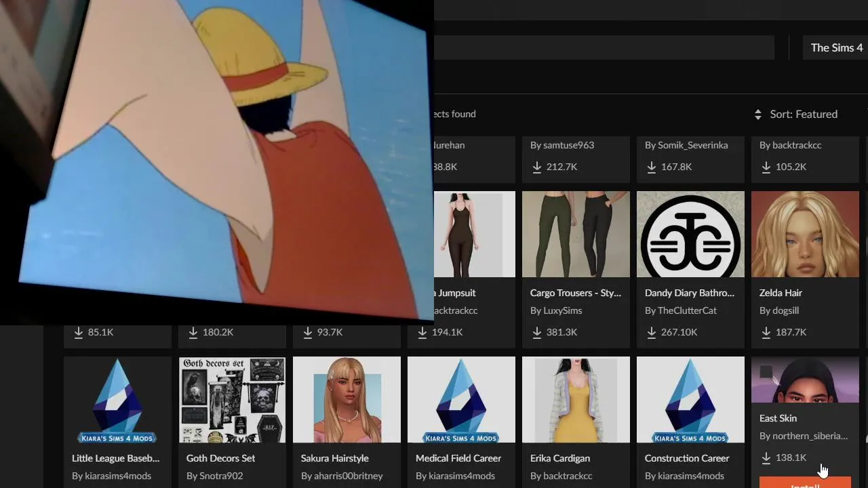Open the Erika Cardigan thumbnail image

tap(576, 400)
